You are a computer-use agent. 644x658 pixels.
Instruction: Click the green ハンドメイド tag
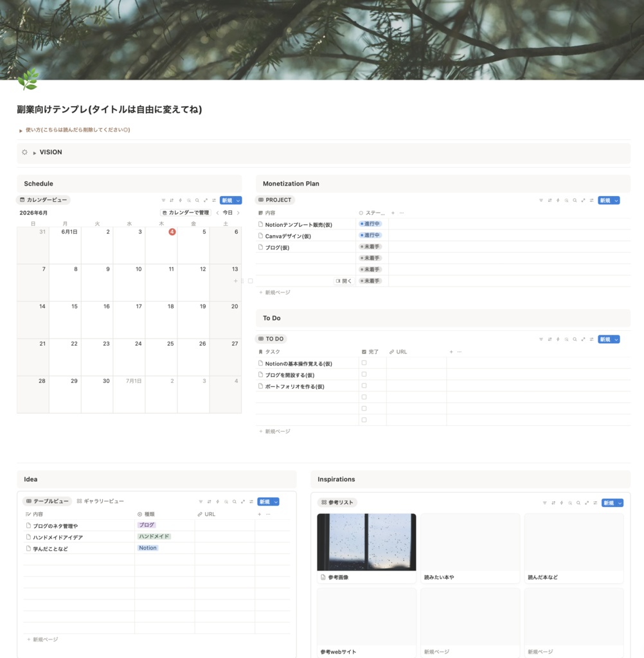pos(154,537)
